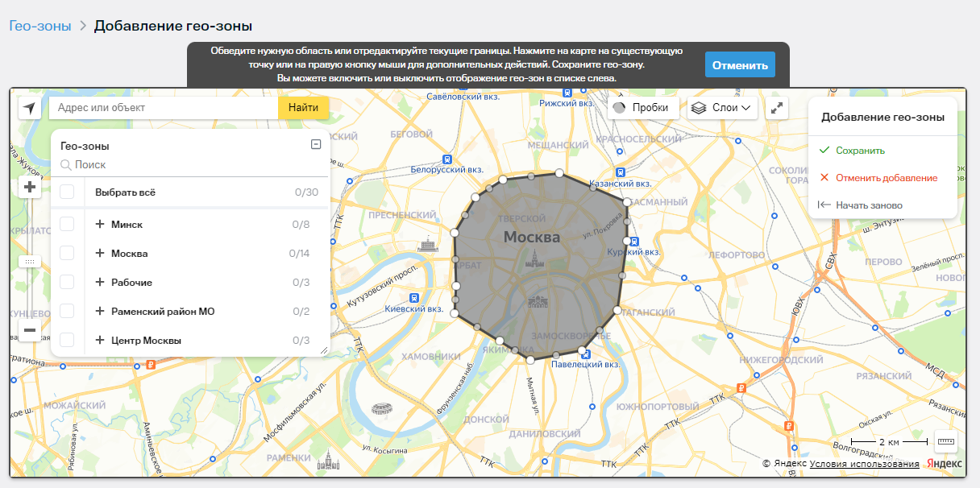Screen dimensions: 980x488
Task: Check the Рабочие group checkbox
Action: point(67,282)
